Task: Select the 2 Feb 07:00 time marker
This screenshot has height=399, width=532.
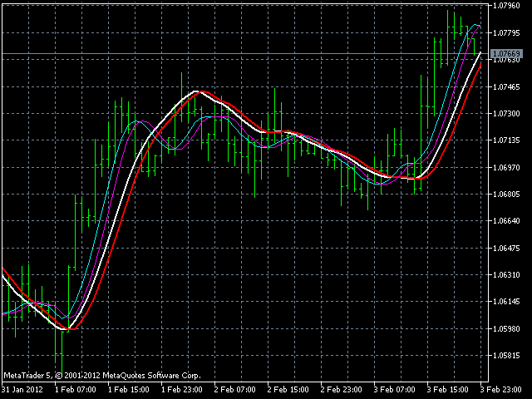Action: [236, 389]
